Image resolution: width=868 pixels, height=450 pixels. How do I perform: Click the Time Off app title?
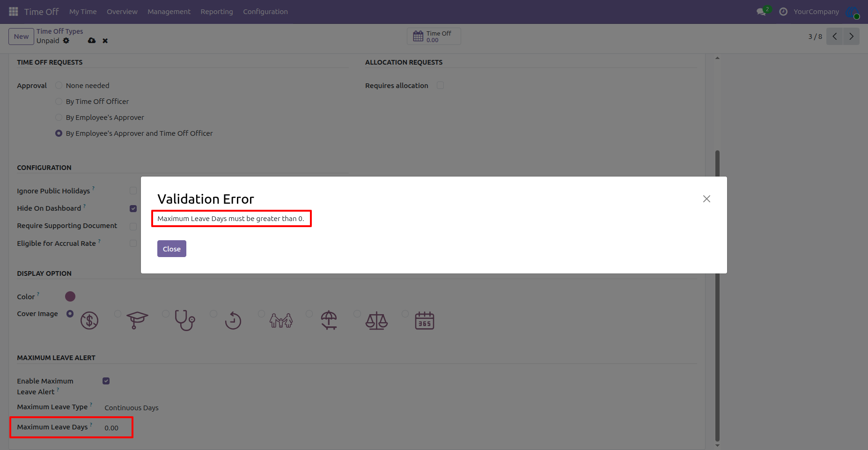point(42,12)
